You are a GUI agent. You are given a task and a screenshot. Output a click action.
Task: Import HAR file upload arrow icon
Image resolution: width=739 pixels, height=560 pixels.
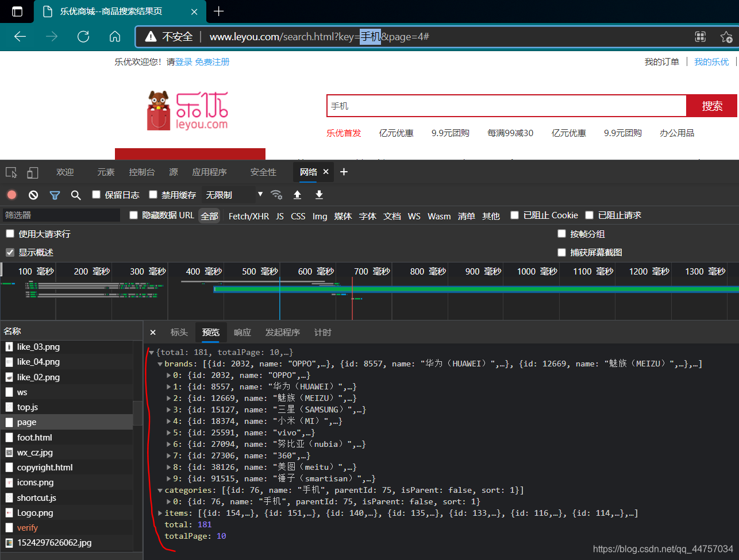point(297,195)
